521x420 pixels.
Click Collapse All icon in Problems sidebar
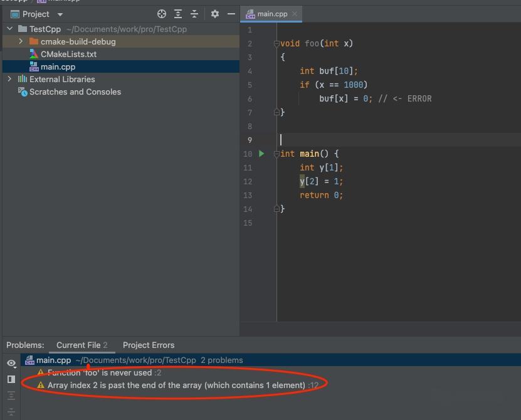pos(11,412)
